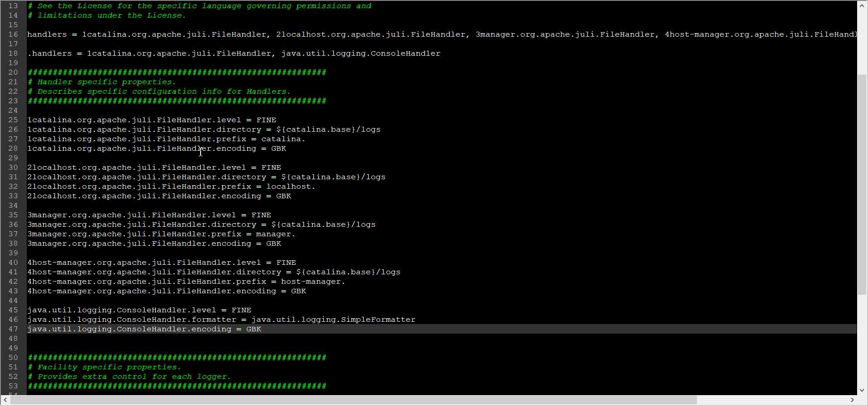Image resolution: width=868 pixels, height=406 pixels.
Task: Click 'ConsoleHandler.level = FINE' line
Action: 139,310
